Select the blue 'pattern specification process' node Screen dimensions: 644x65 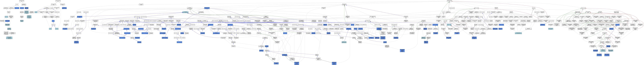[x=80, y=17]
